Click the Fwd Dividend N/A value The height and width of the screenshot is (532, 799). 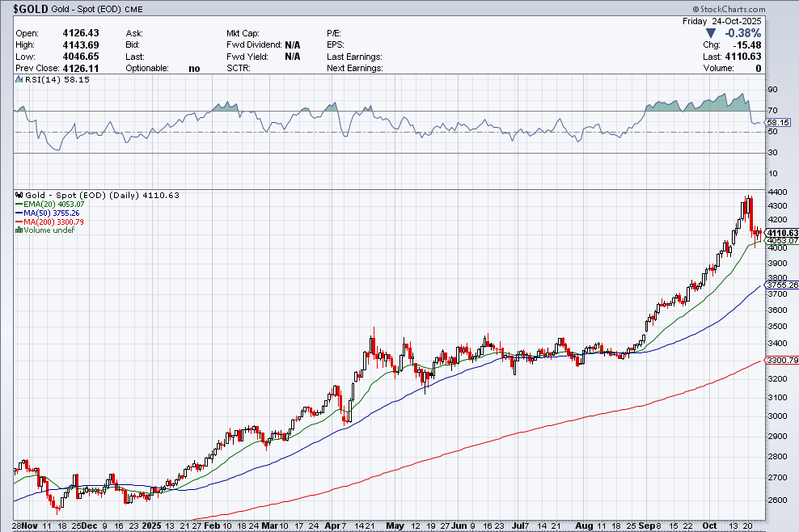coord(293,44)
